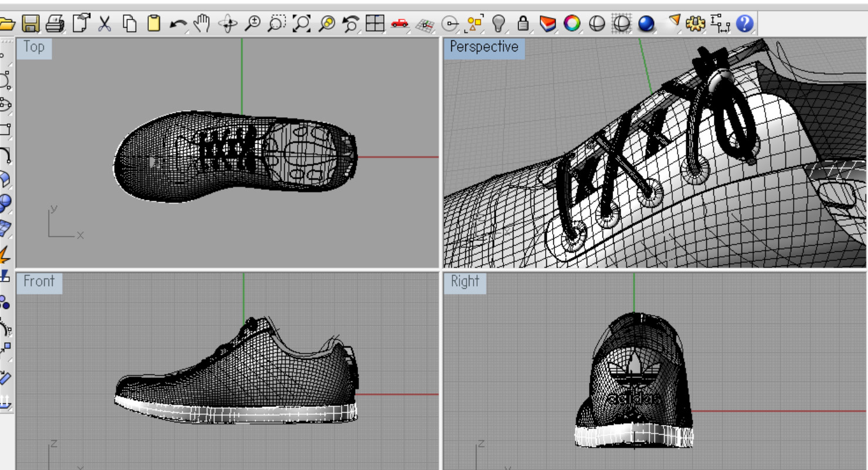868x470 pixels.
Task: Shade the viewport with plain sphere icon
Action: 597,23
